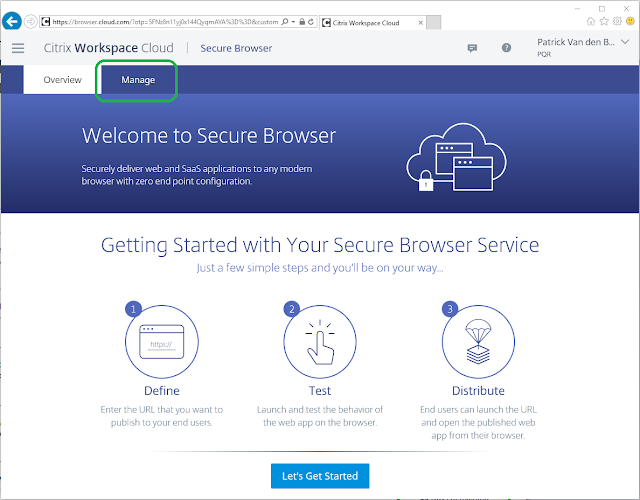Click the Secure Browser header link

click(236, 48)
